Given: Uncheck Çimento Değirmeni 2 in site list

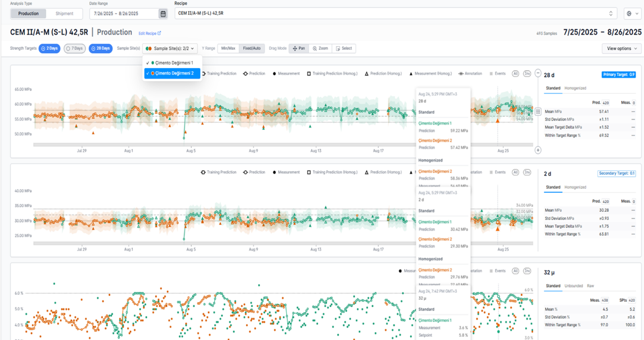Looking at the screenshot, I should 172,73.
